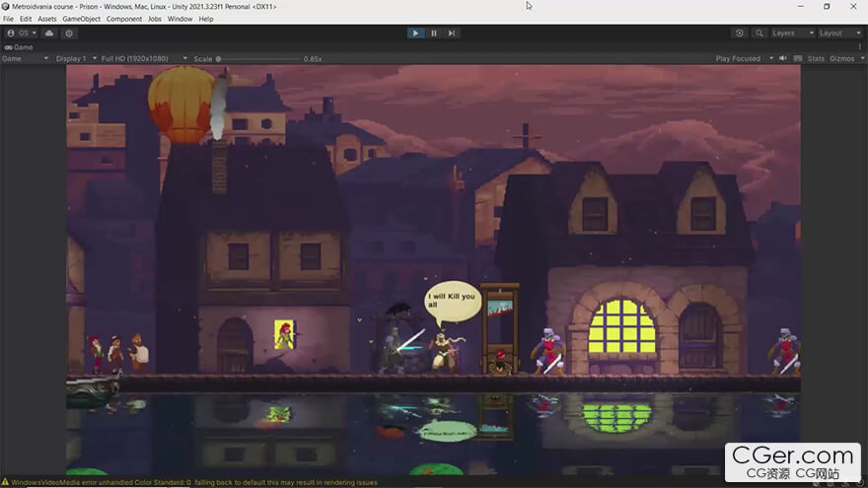Open the Display 1 dropdown

(x=76, y=58)
